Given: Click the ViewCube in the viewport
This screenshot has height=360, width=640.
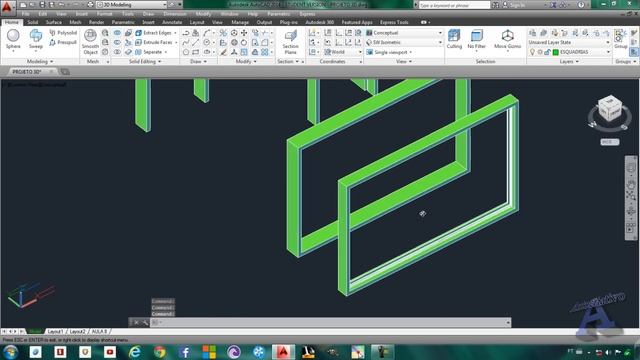Looking at the screenshot, I should [609, 109].
